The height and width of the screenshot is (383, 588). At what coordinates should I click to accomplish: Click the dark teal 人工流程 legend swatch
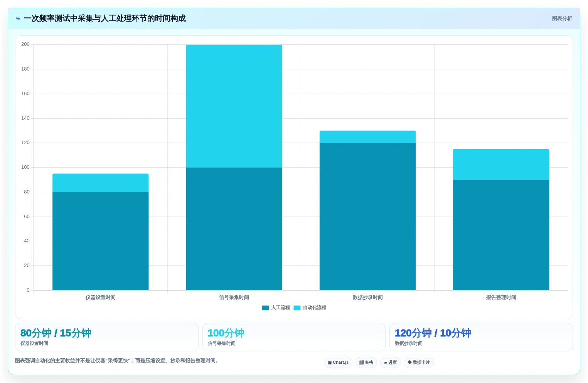(x=265, y=307)
